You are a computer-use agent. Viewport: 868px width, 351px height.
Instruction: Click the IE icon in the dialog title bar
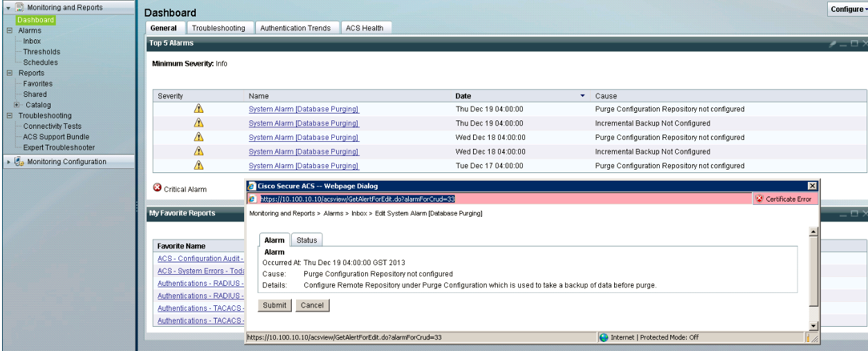(252, 186)
